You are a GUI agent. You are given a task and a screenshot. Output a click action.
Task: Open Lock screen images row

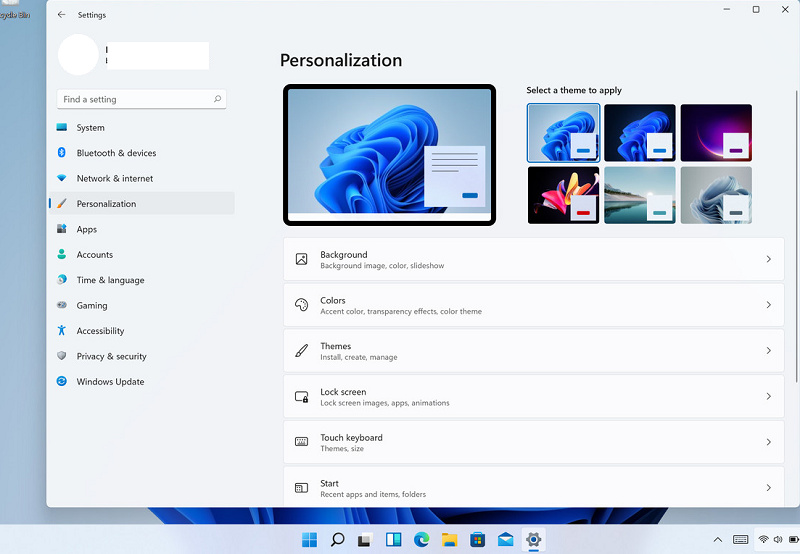[534, 396]
